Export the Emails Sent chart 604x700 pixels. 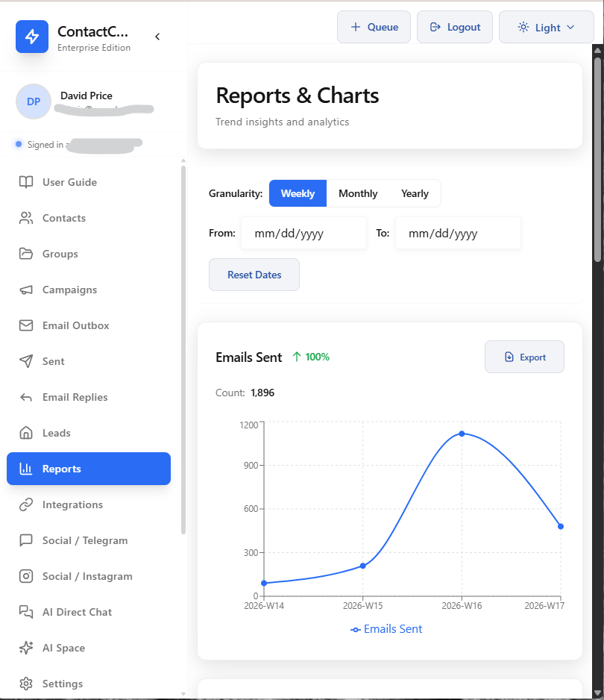point(524,357)
